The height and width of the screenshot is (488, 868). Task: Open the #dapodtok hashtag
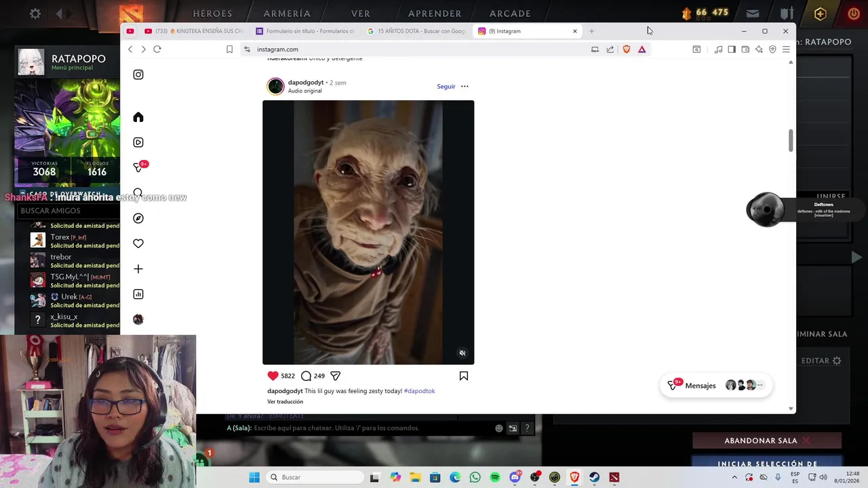[419, 391]
